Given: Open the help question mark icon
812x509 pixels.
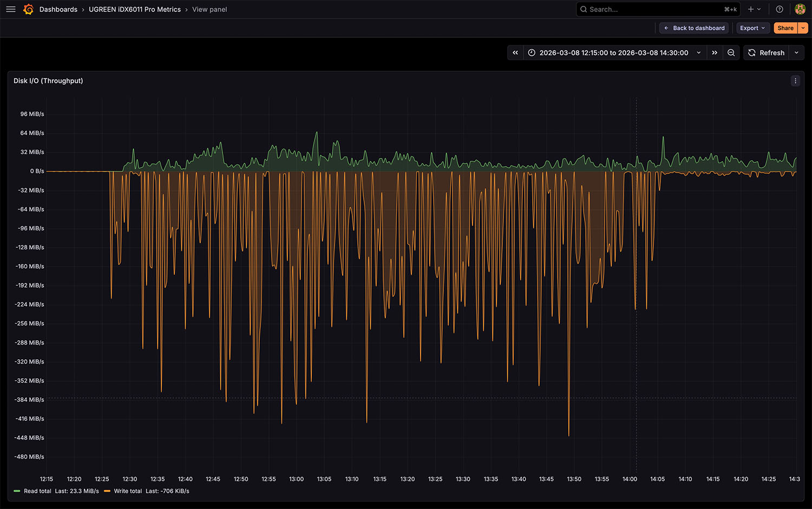Looking at the screenshot, I should 780,9.
